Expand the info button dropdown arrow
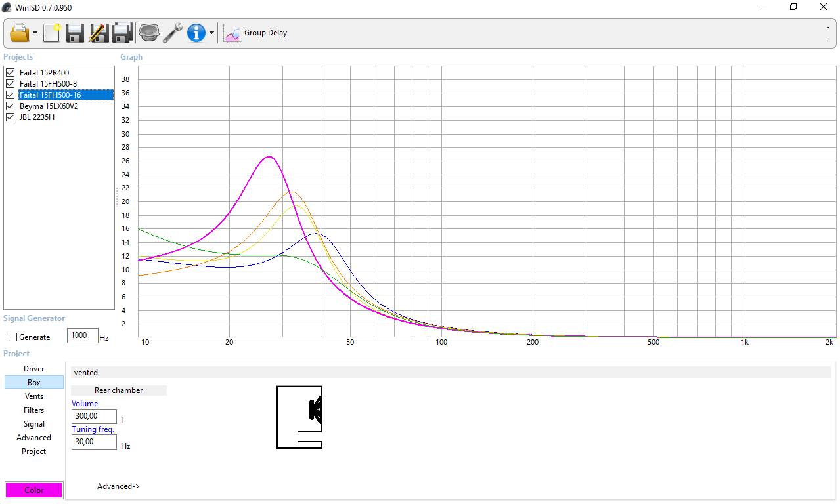 (211, 33)
